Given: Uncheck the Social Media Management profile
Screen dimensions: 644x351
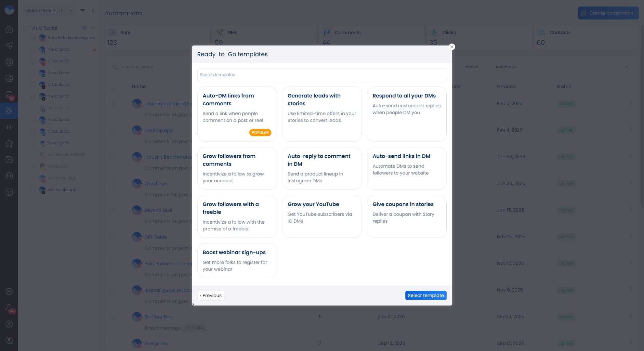Looking at the screenshot, I should point(33,37).
